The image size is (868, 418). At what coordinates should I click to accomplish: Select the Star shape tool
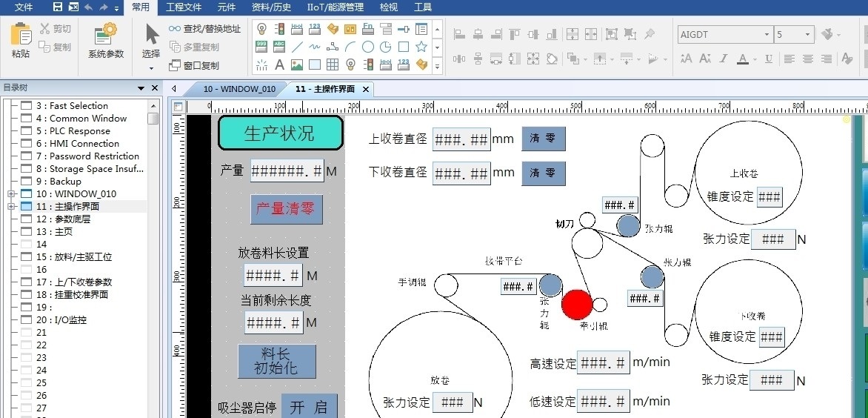(421, 47)
